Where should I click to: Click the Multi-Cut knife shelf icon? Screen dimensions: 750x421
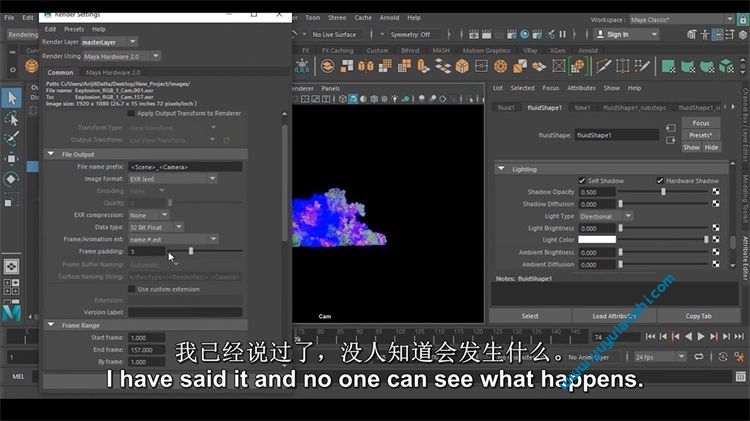tap(603, 66)
